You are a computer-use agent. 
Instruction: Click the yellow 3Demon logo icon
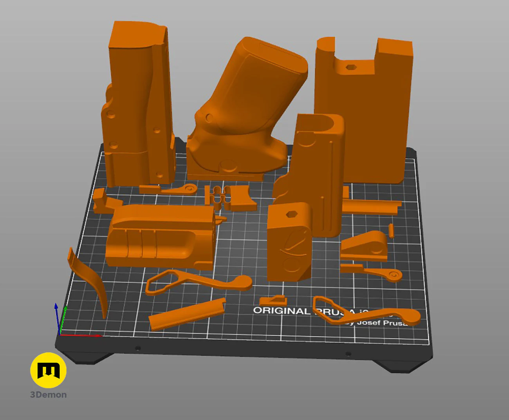(x=48, y=370)
